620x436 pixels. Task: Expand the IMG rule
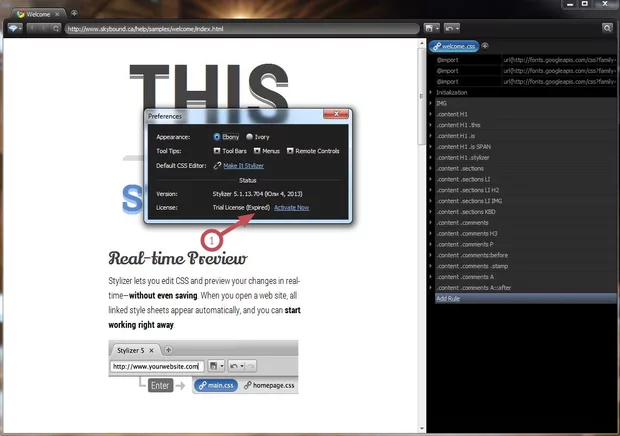pyautogui.click(x=431, y=103)
